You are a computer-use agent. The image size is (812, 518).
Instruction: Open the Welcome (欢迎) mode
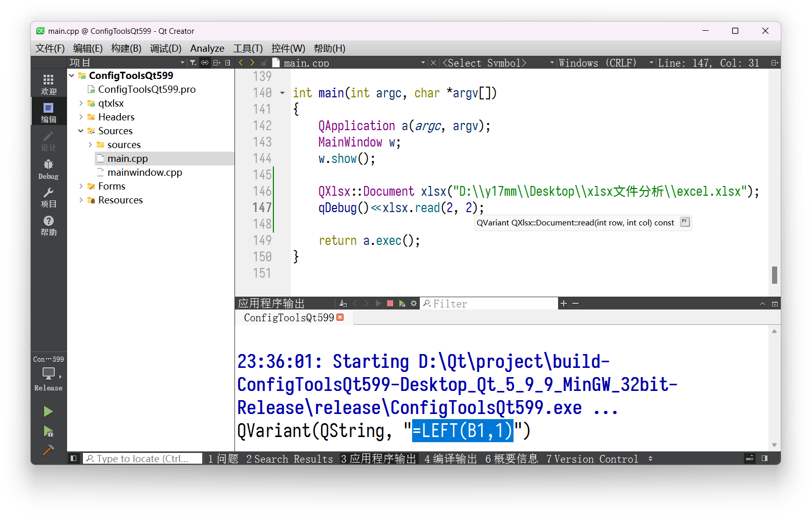coord(49,84)
